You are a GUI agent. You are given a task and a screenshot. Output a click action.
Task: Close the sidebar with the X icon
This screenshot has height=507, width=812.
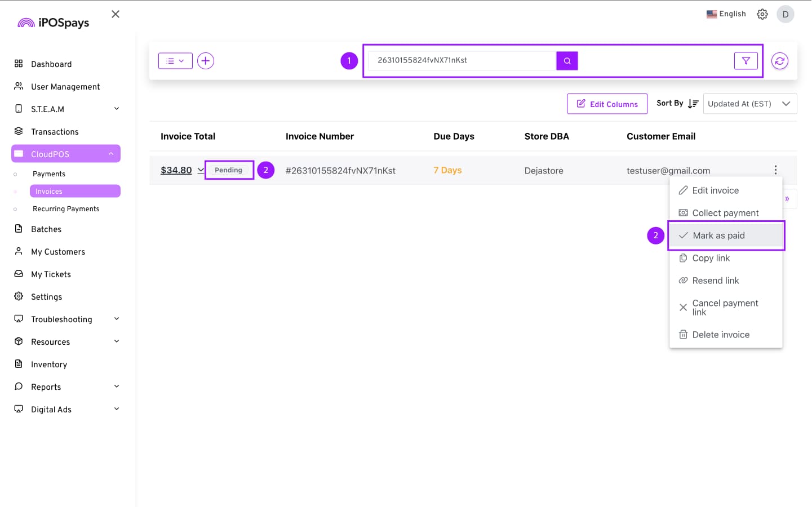pos(116,14)
